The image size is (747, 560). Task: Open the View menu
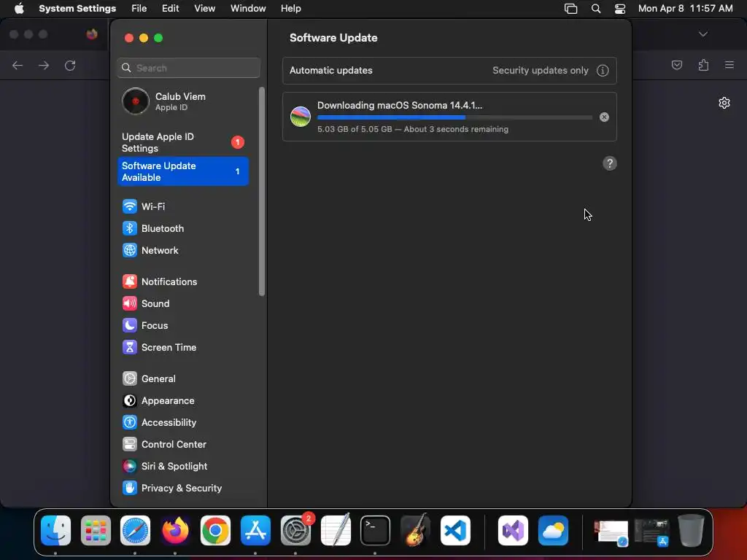(x=205, y=9)
